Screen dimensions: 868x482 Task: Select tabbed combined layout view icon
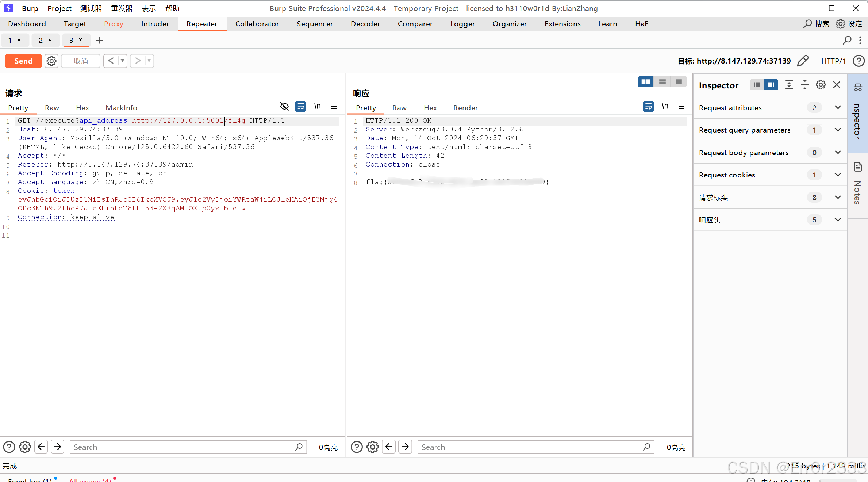[x=679, y=82]
